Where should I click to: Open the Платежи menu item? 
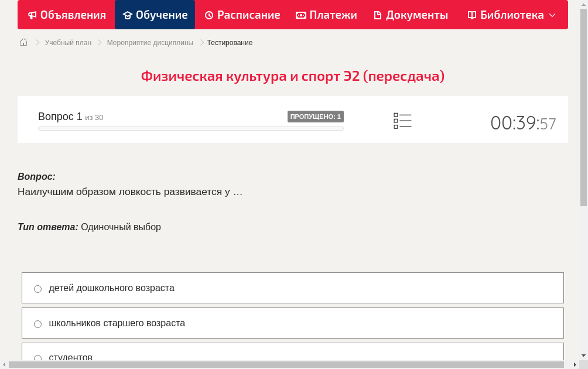[x=326, y=15]
